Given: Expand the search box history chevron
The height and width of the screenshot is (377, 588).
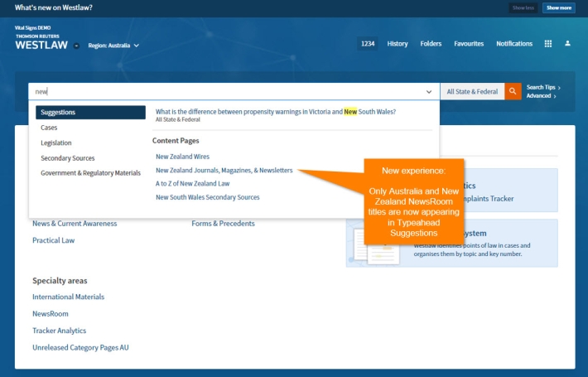Looking at the screenshot, I should 429,91.
